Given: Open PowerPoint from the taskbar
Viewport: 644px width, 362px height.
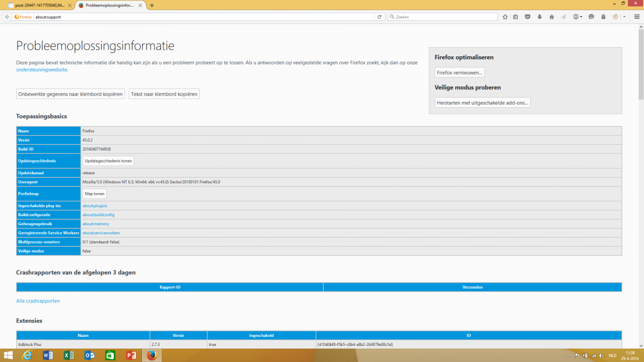Looking at the screenshot, I should (x=131, y=355).
